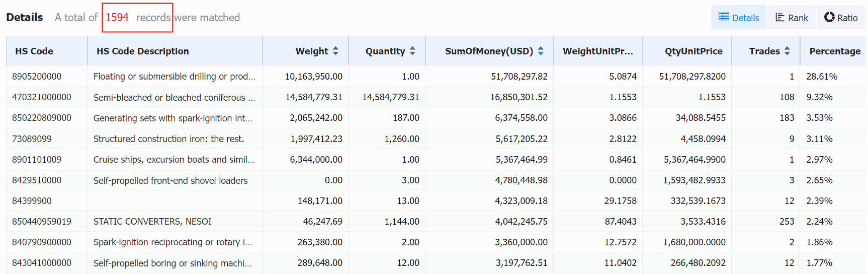Select HS code 843041000000
The height and width of the screenshot is (274, 868).
pyautogui.click(x=42, y=263)
